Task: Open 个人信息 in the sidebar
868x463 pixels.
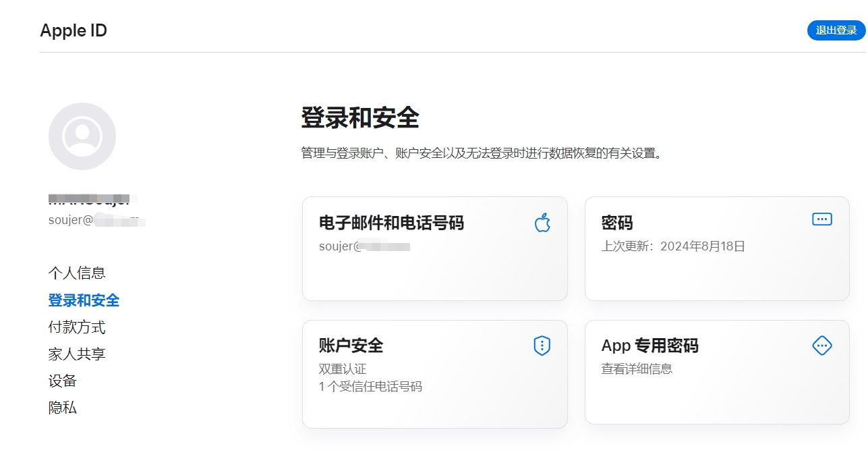Action: (77, 273)
